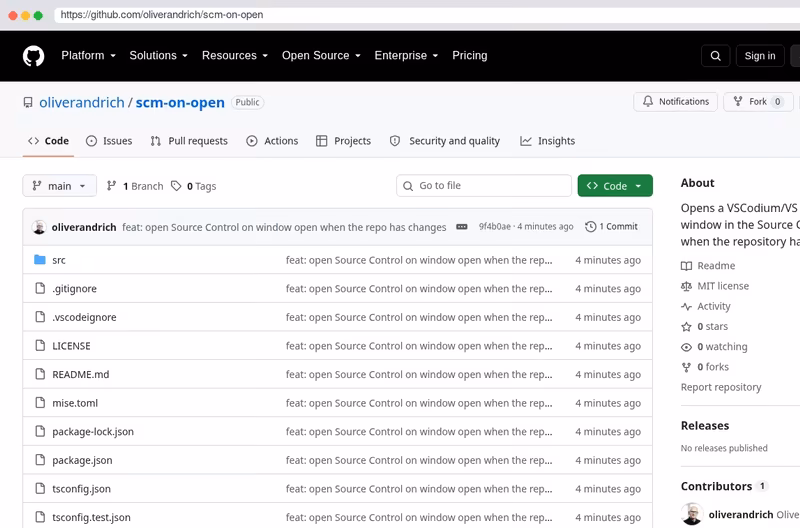
Task: Open the Insights tab
Action: coord(547,141)
